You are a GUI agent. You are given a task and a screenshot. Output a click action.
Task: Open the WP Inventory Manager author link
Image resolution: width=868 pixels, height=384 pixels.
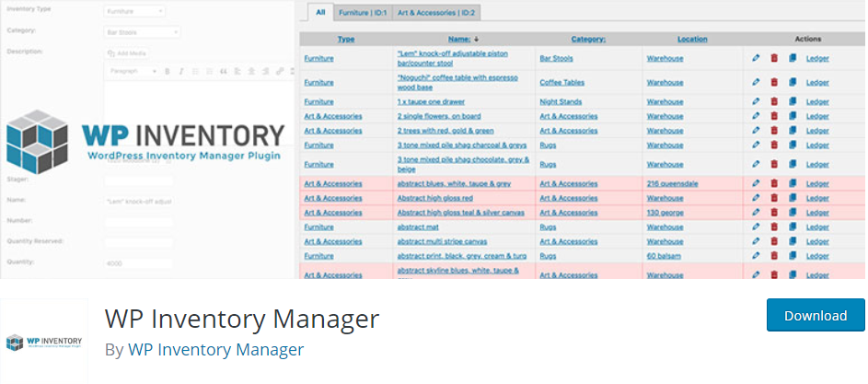[x=216, y=350]
